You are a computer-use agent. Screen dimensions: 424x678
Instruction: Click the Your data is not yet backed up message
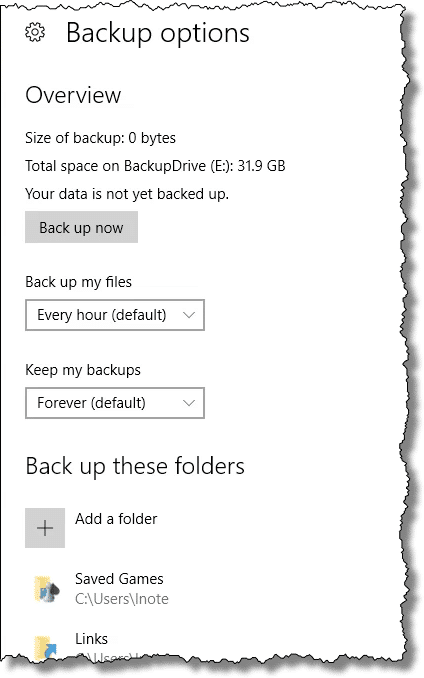[x=127, y=194]
